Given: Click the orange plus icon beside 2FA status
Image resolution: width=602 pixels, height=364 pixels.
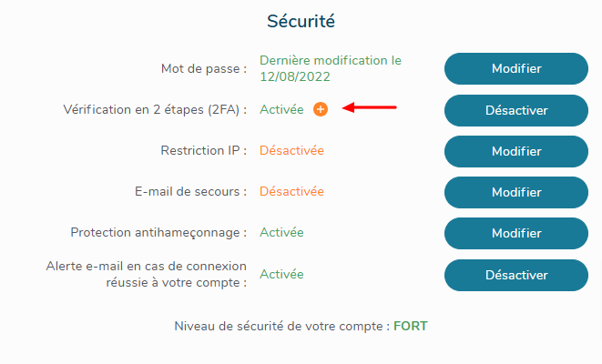Looking at the screenshot, I should coord(320,109).
